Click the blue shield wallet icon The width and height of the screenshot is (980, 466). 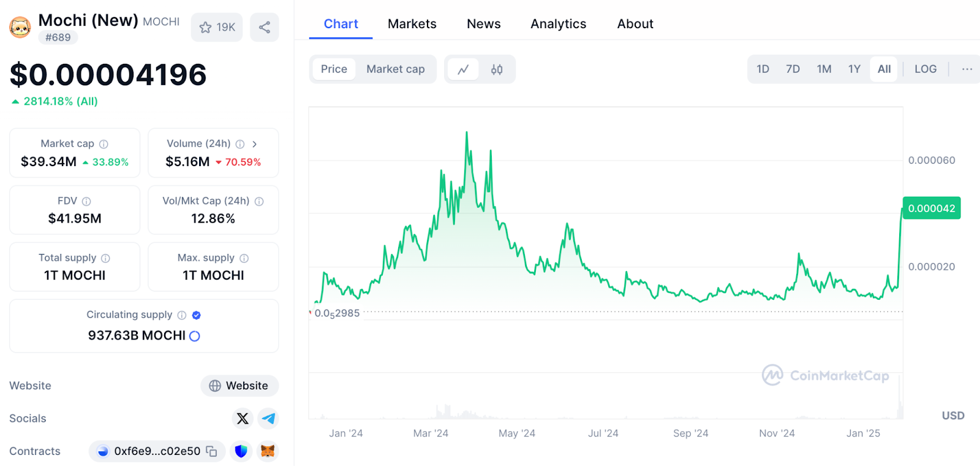click(241, 451)
